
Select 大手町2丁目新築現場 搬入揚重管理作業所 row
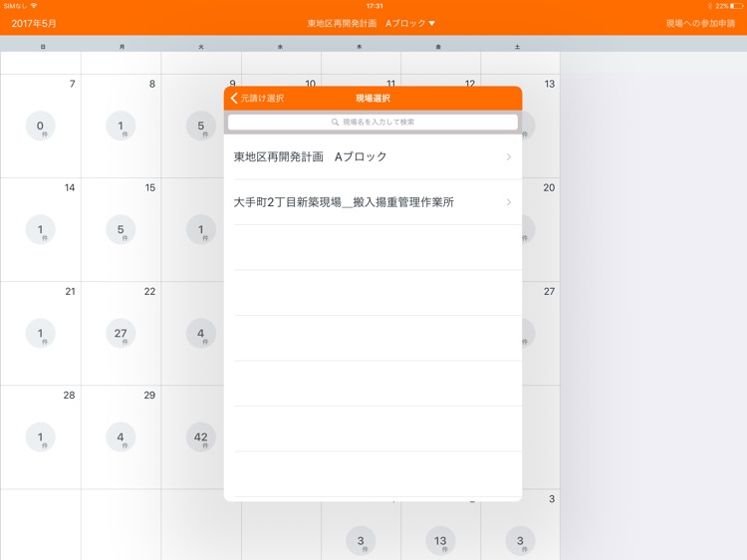pos(373,202)
